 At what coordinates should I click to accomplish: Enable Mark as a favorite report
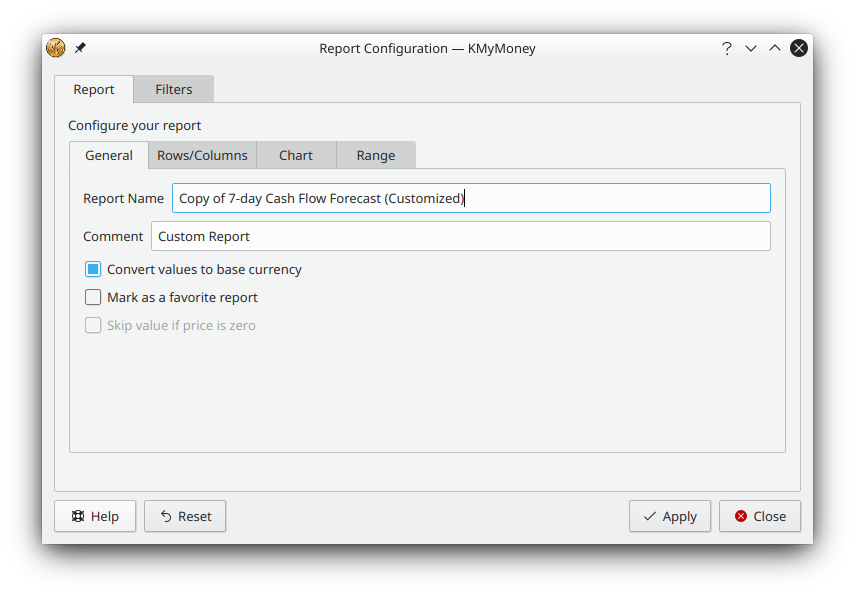click(93, 297)
